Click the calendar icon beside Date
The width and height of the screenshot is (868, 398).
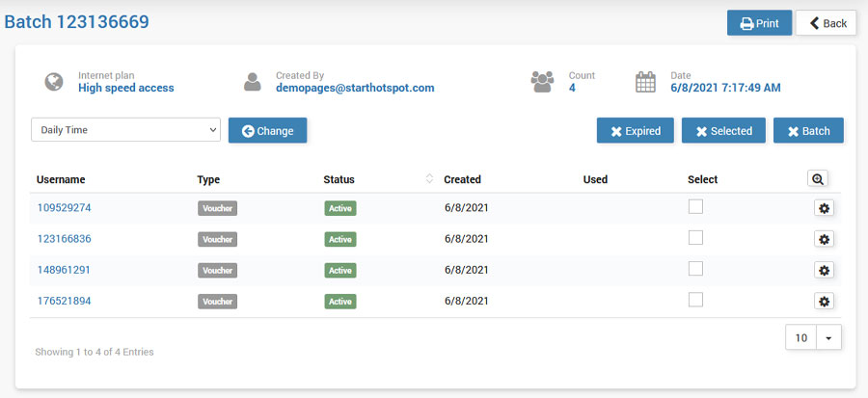coord(645,82)
